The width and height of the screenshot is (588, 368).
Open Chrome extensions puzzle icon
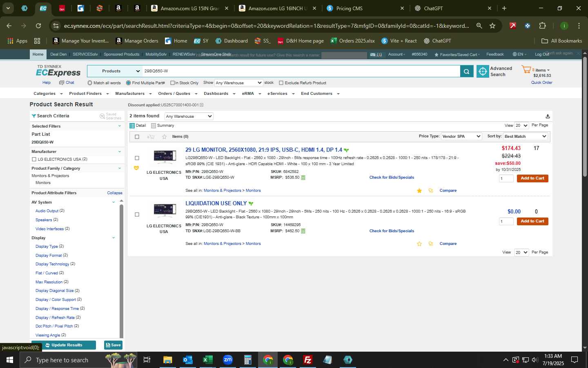pos(542,26)
